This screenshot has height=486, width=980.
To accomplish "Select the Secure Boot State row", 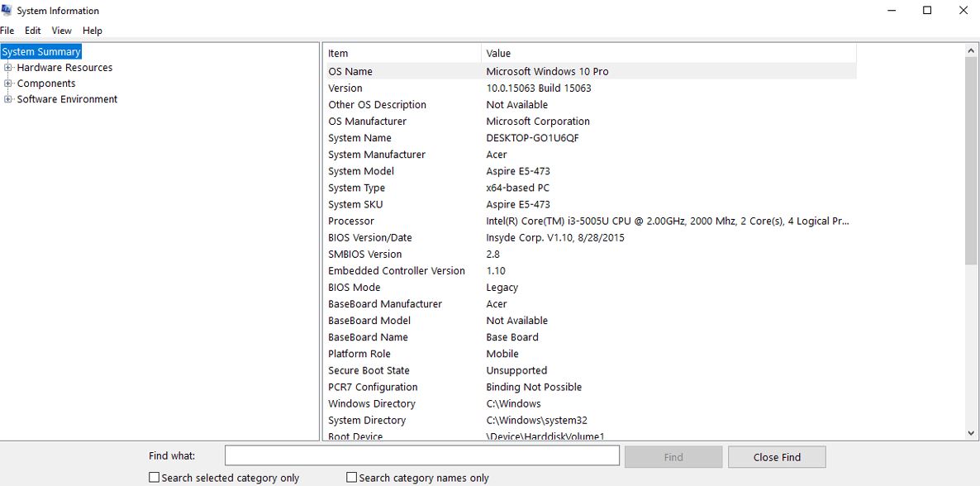I will point(591,370).
